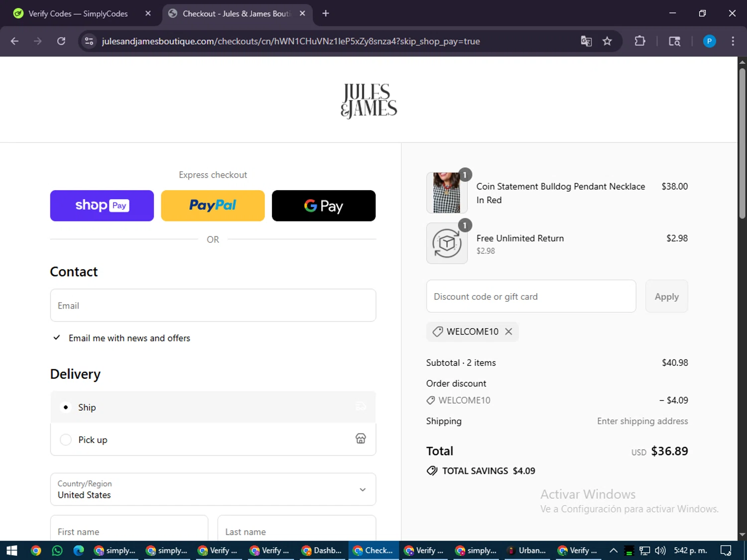Open Country/Region dropdown
747x560 pixels.
click(x=213, y=489)
